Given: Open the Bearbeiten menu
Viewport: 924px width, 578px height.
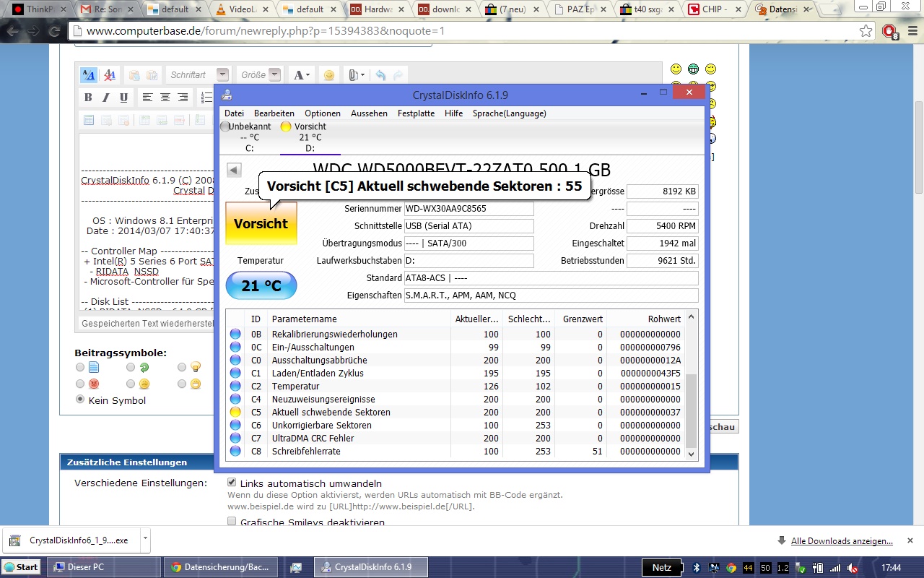Looking at the screenshot, I should coord(274,113).
